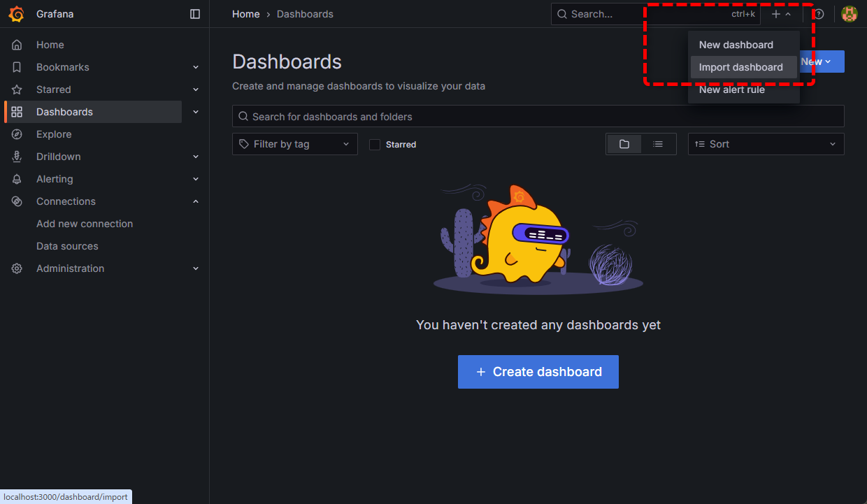
Task: Click the top Search bar
Action: pyautogui.click(x=656, y=14)
